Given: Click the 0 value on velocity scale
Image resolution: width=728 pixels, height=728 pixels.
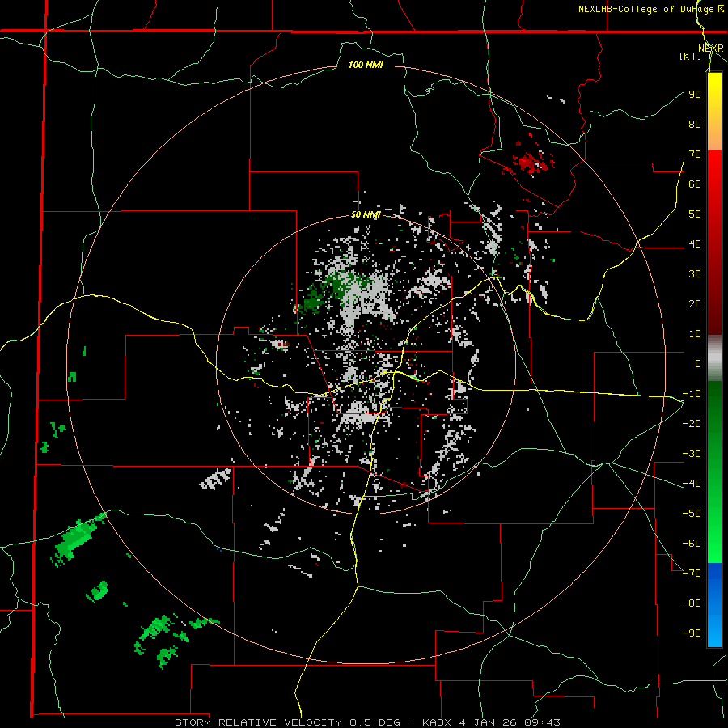Looking at the screenshot, I should (698, 363).
